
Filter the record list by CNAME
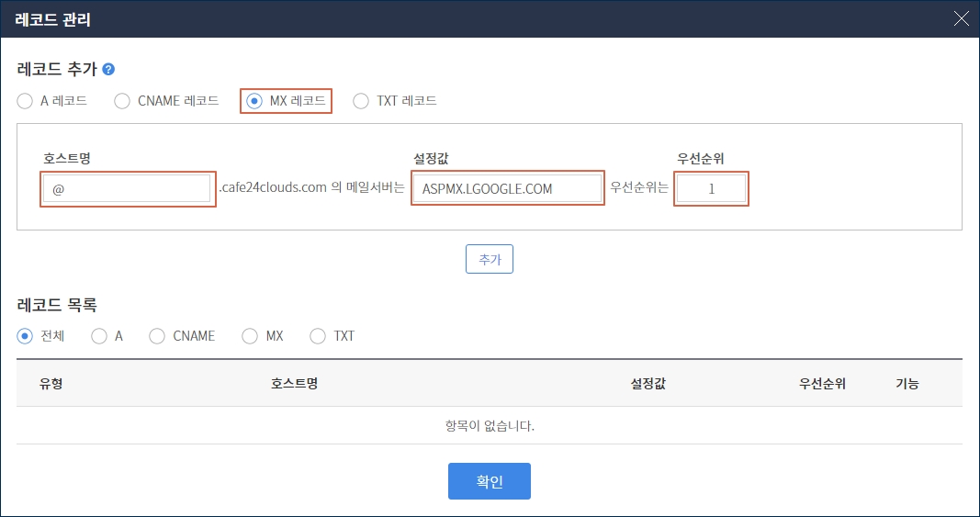coord(157,336)
